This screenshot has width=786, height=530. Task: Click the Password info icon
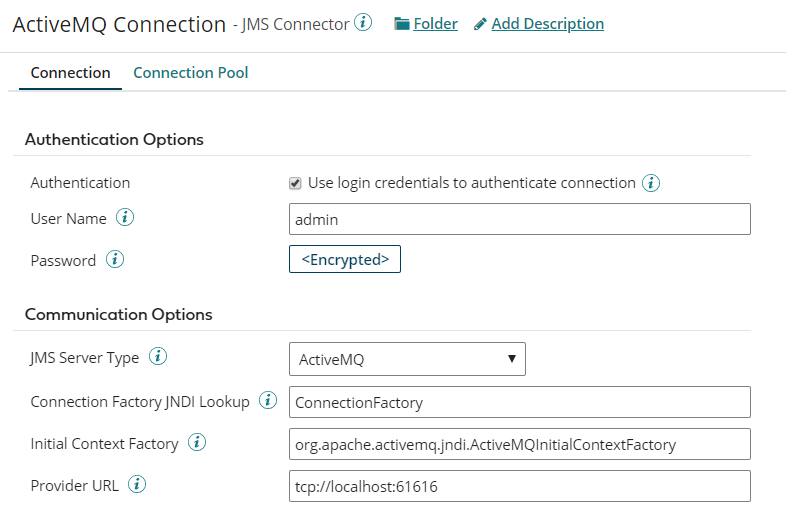[x=115, y=260]
